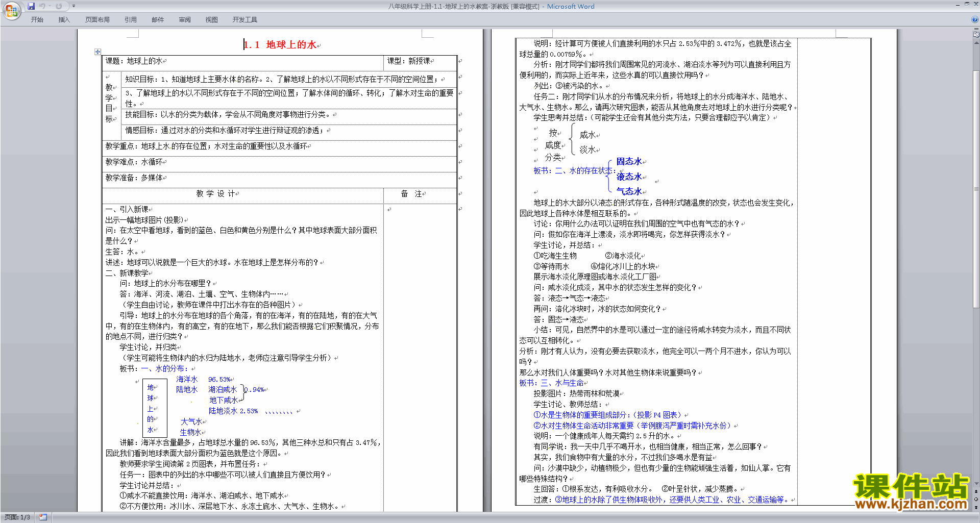This screenshot has height=523, width=980.
Task: Switch to the 视图 tab
Action: pos(212,20)
